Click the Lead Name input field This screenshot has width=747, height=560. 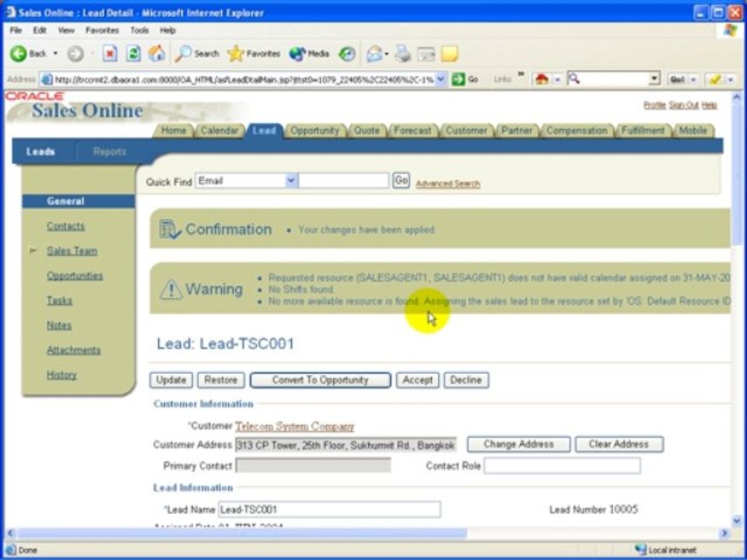(329, 509)
